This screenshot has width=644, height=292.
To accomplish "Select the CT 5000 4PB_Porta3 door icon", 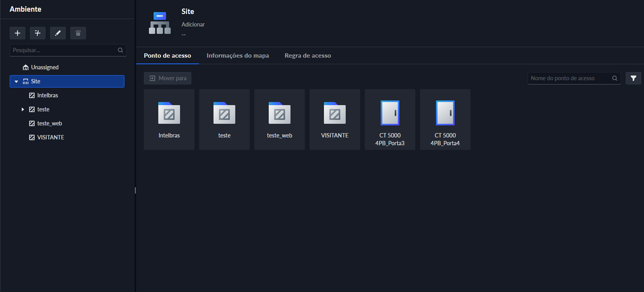I will (x=390, y=113).
